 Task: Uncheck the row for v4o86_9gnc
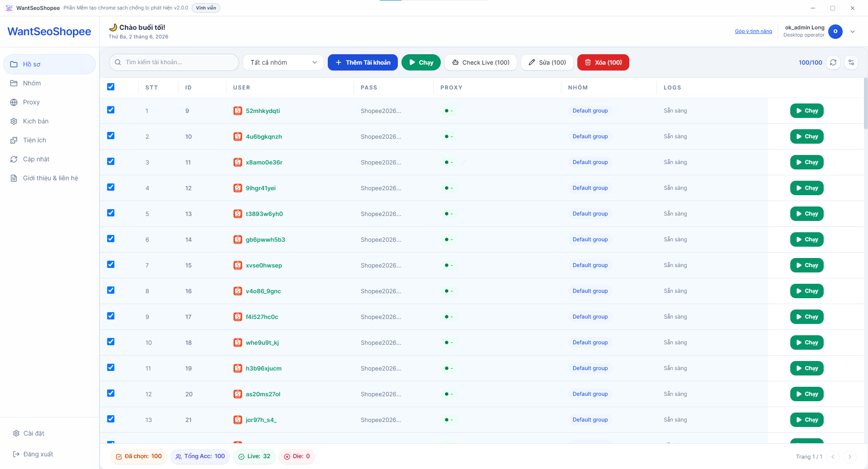click(111, 290)
